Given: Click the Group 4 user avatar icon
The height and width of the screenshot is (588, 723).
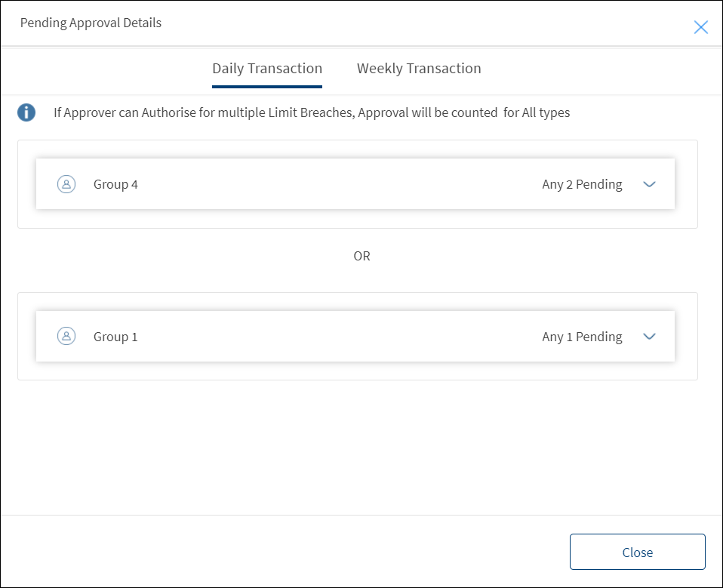Looking at the screenshot, I should click(66, 184).
